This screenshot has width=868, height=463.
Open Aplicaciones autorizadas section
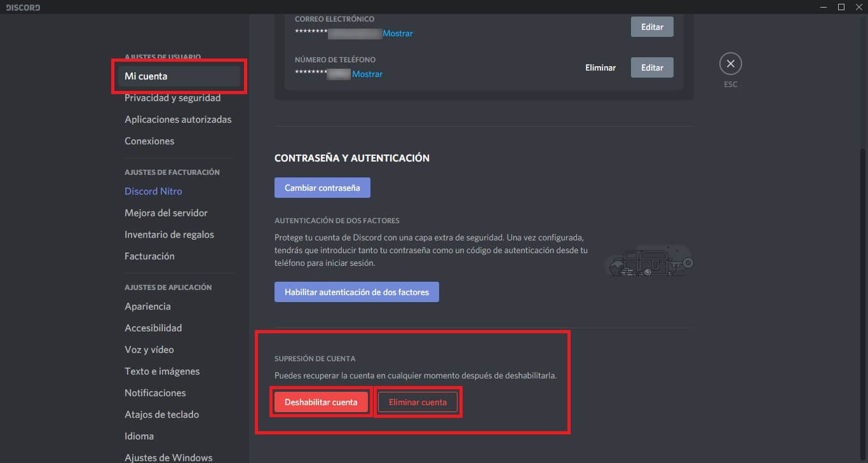[178, 120]
